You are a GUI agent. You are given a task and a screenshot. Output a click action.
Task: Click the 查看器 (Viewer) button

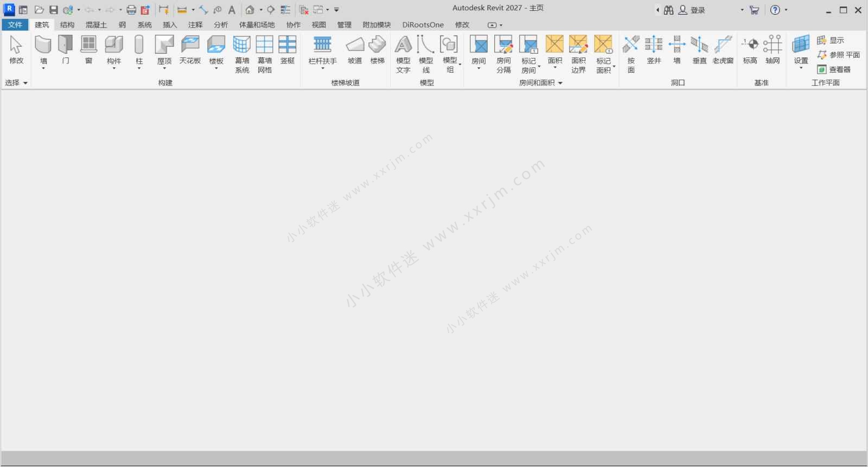(x=834, y=69)
